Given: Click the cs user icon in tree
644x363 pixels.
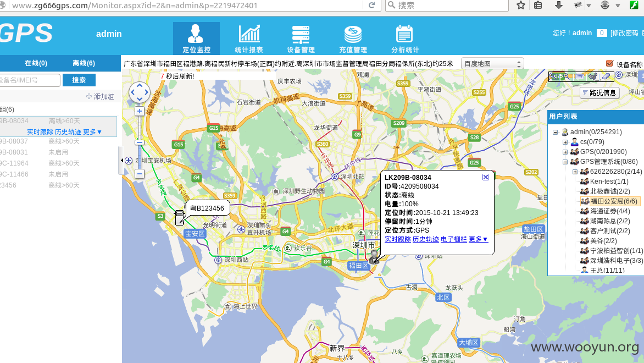Looking at the screenshot, I should click(x=575, y=142).
